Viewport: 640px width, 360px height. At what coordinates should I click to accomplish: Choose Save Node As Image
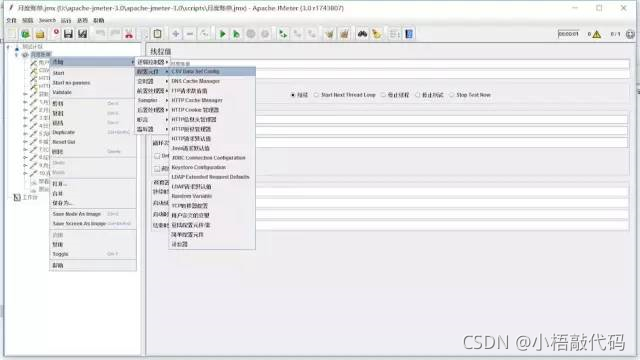(93, 214)
